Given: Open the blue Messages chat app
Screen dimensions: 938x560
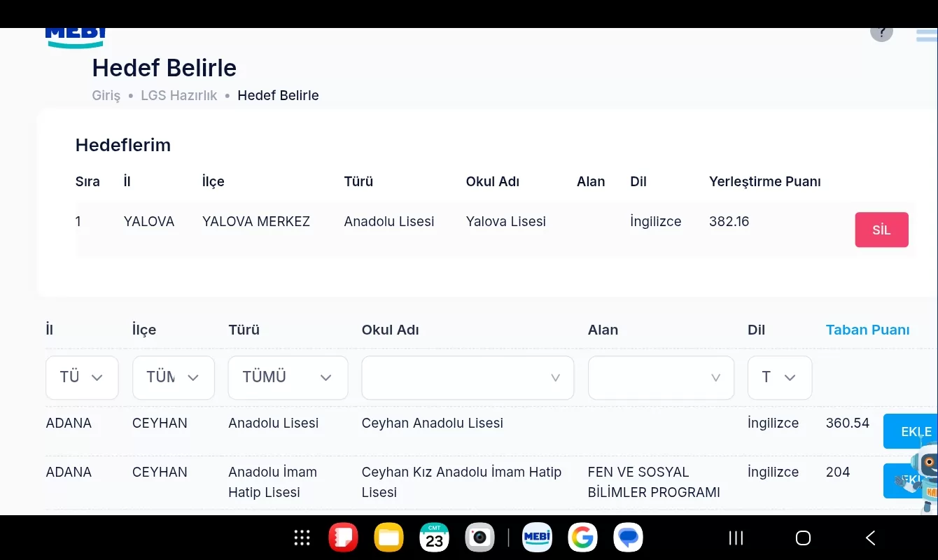Looking at the screenshot, I should click(628, 538).
